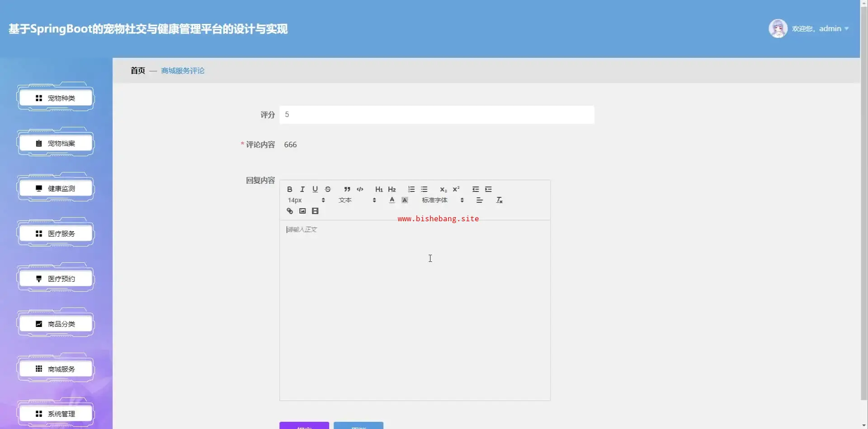
Task: Open the 标准字体 font family dropdown
Action: point(443,200)
